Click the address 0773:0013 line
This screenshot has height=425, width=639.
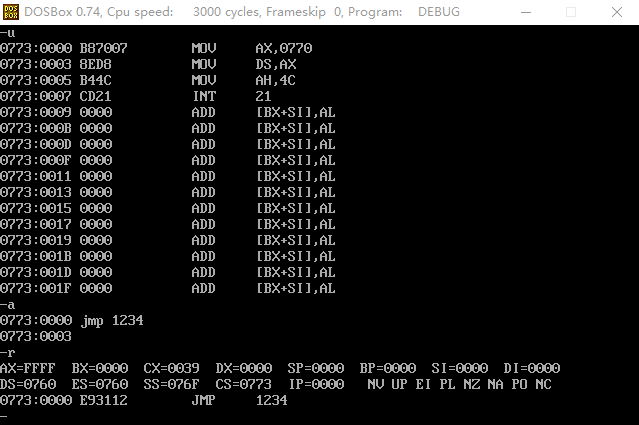[x=168, y=192]
